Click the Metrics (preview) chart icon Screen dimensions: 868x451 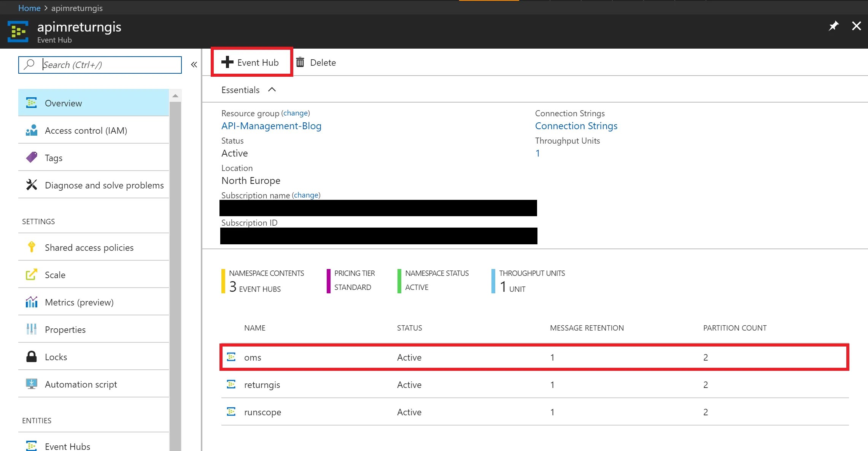pyautogui.click(x=32, y=302)
